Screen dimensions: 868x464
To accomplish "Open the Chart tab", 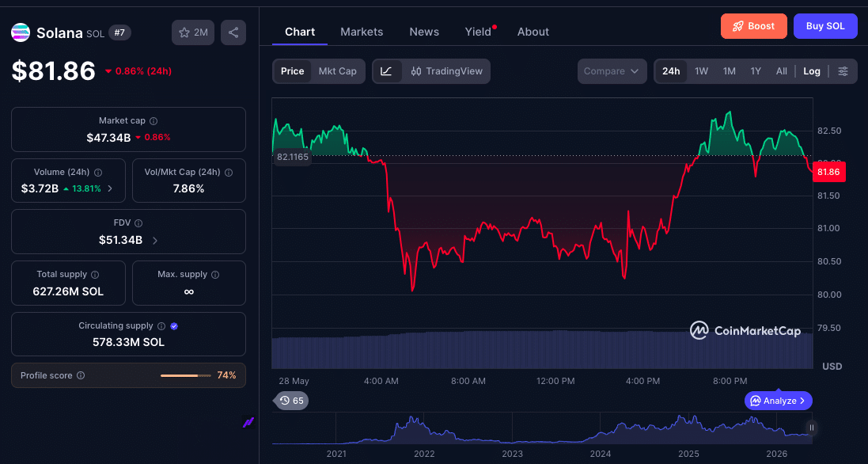I will point(299,32).
